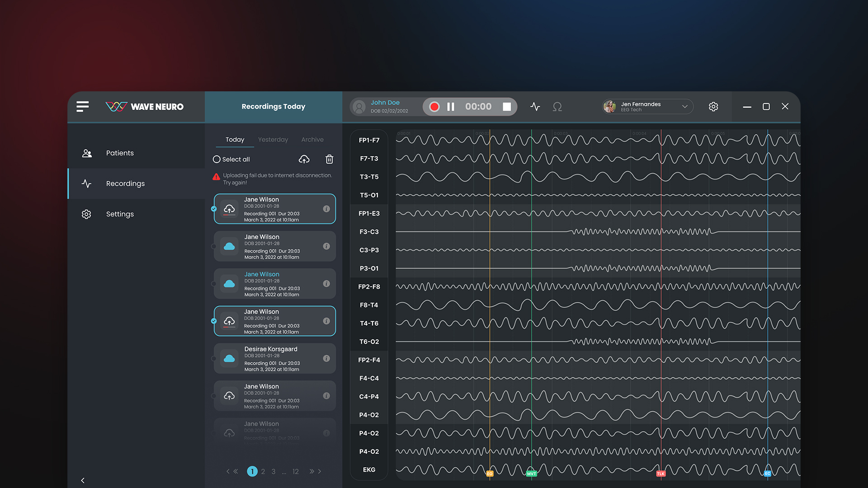Go to page 2 of recordings

[263, 471]
